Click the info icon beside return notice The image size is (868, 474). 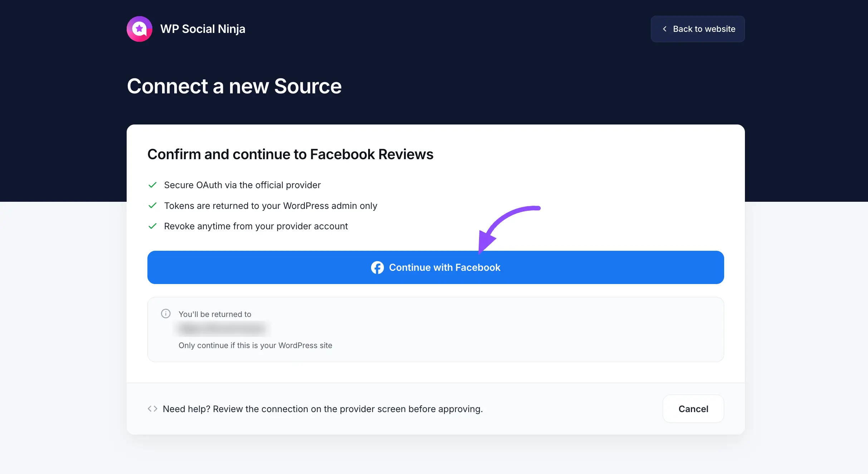coord(166,314)
